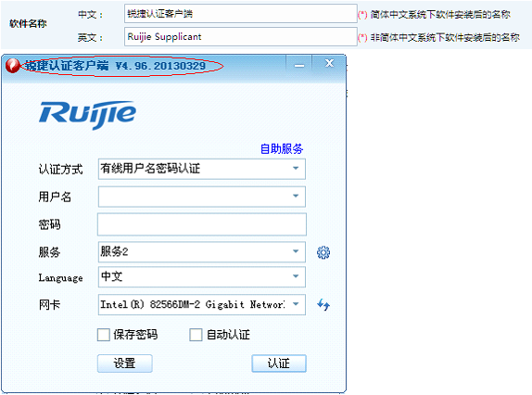
Task: Expand 网卡 adapter dropdown
Action: click(x=202, y=304)
